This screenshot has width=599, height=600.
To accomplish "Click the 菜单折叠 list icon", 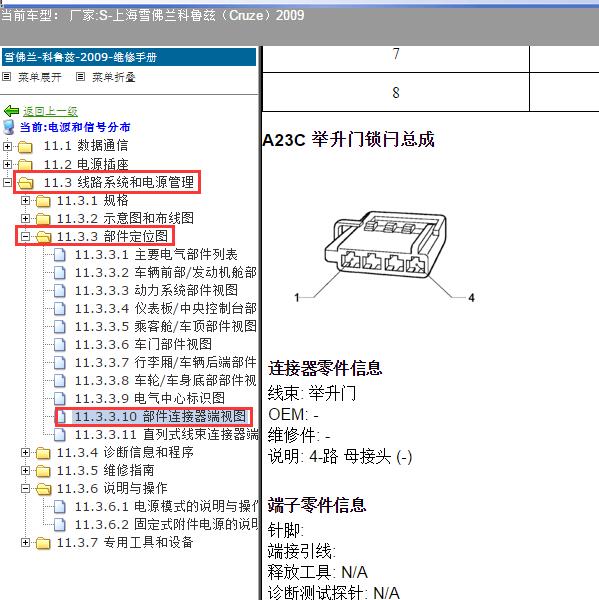I will tap(80, 77).
